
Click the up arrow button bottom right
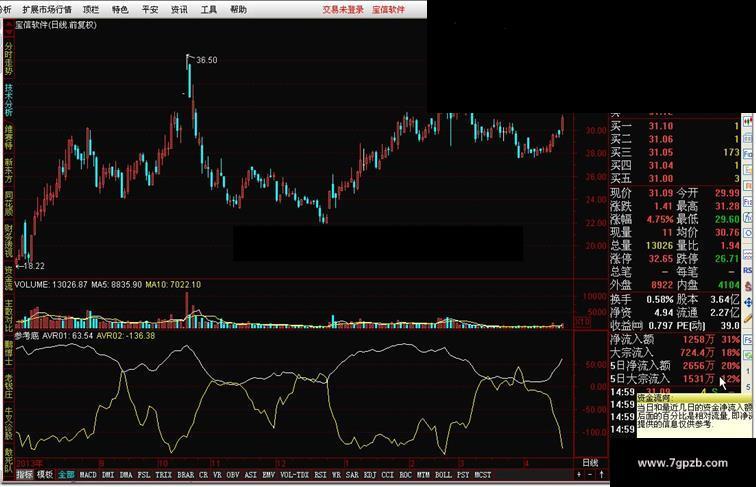pos(602,474)
